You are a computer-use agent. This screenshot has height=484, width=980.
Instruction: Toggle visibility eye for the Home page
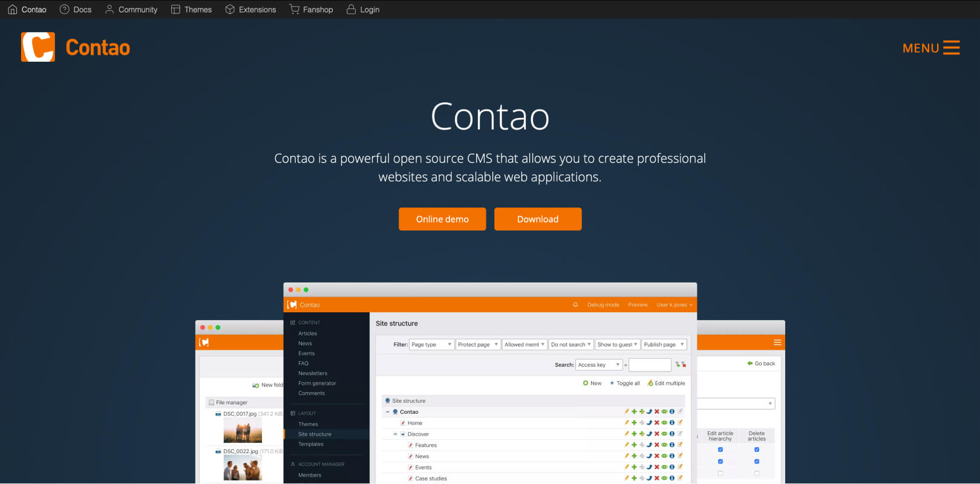point(664,423)
